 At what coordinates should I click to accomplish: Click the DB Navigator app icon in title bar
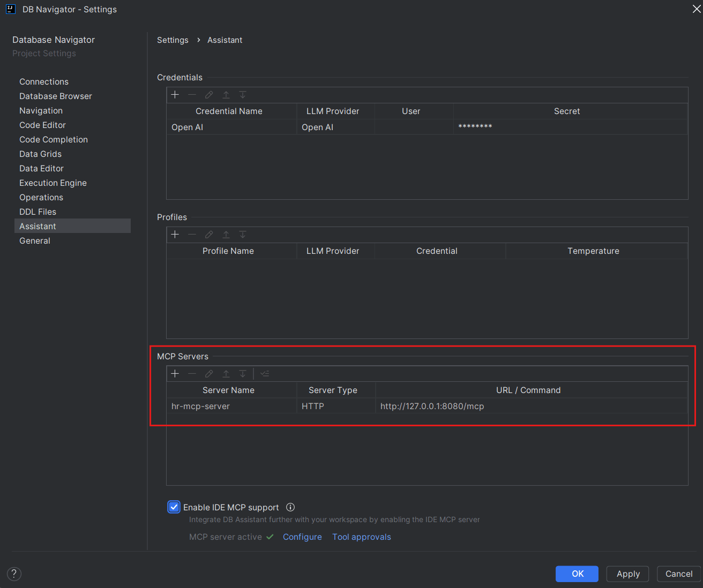click(11, 9)
